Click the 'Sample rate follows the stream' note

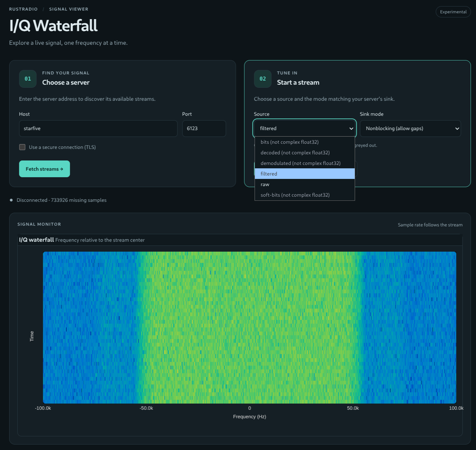430,225
